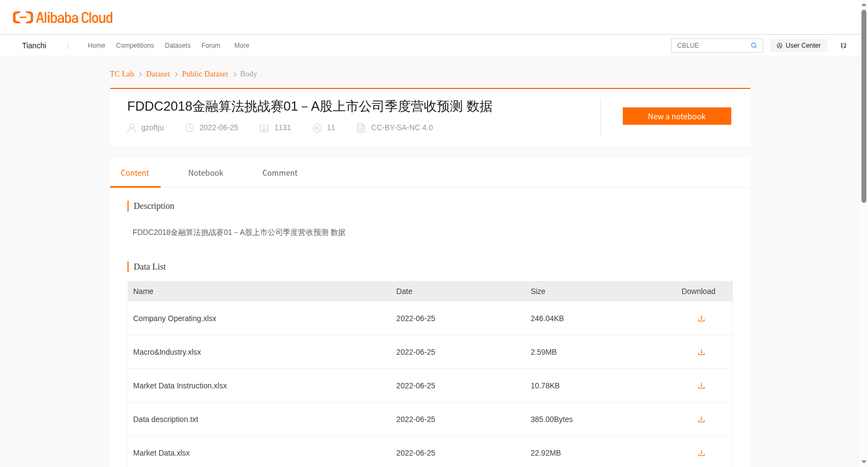This screenshot has height=467, width=868.
Task: Click the scrollbar down arrow
Action: [864, 462]
